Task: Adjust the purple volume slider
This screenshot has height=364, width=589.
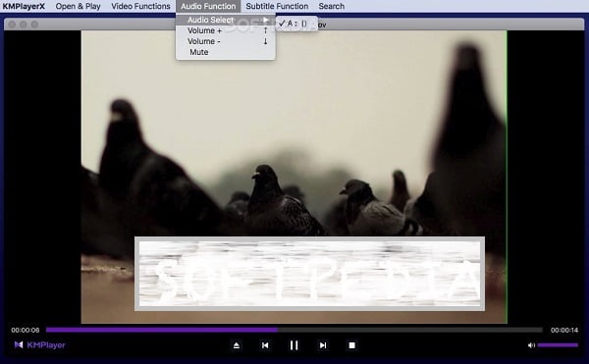Action: pos(558,344)
